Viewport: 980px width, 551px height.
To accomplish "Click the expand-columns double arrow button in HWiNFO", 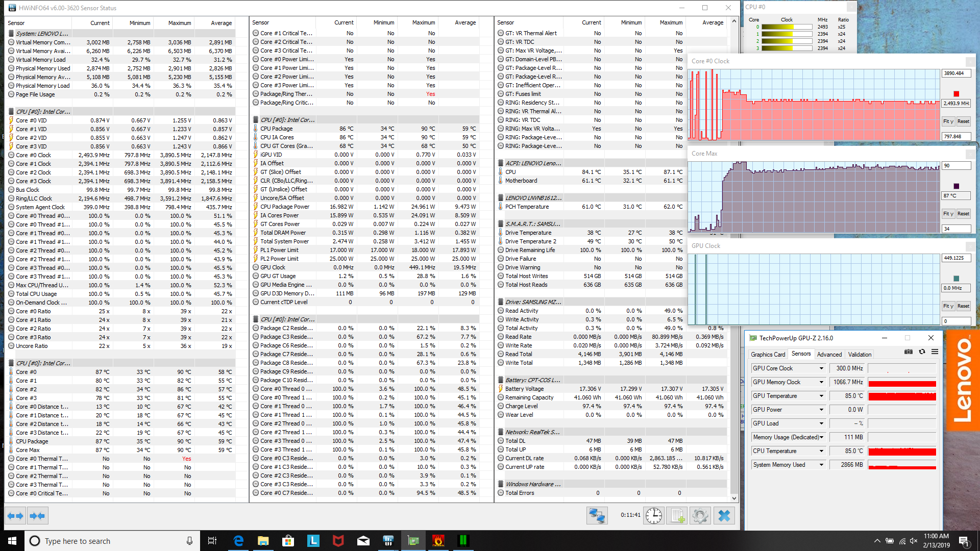I will point(15,516).
